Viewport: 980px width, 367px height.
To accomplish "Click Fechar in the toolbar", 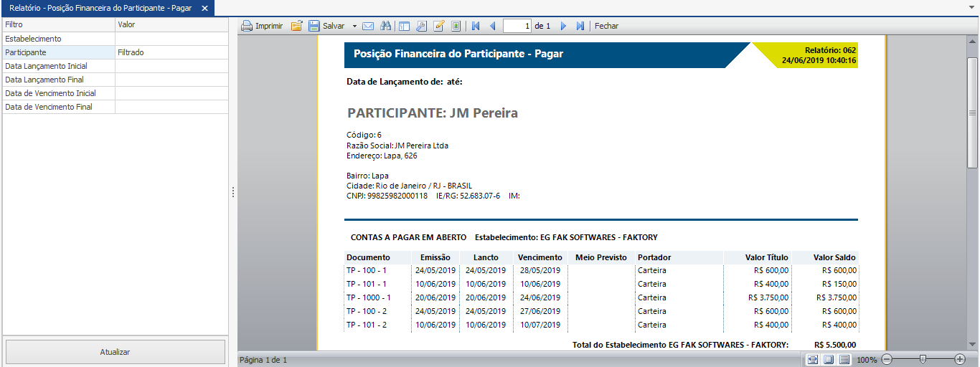I will [x=606, y=26].
